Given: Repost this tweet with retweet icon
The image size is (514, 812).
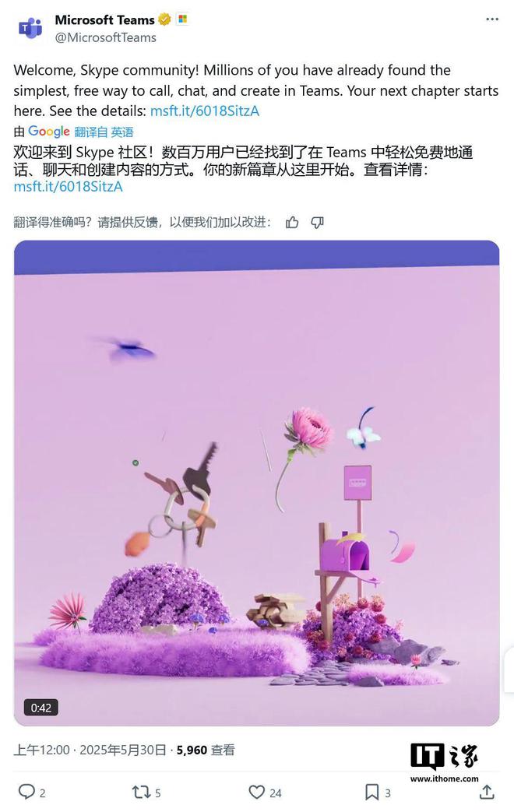Looking at the screenshot, I should coord(140,792).
